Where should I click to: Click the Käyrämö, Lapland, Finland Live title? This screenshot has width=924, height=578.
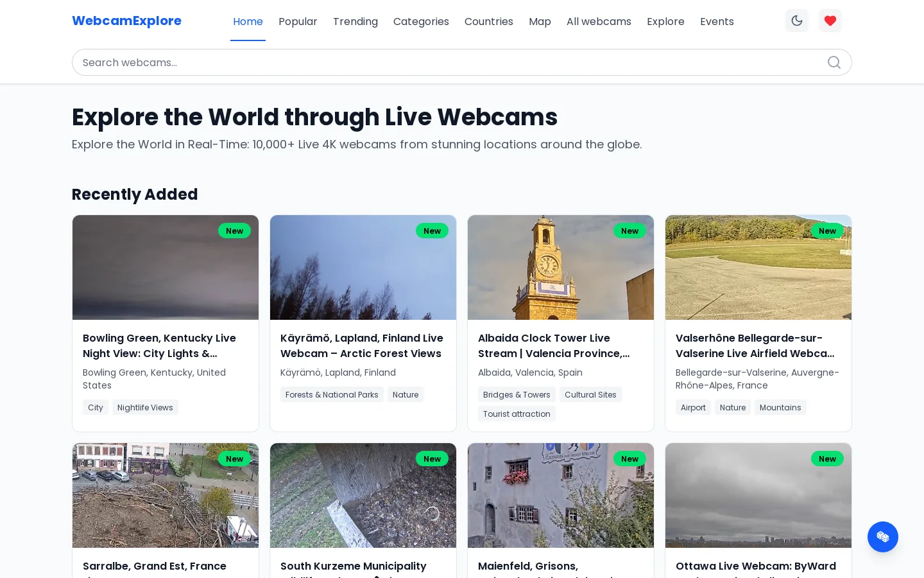click(x=362, y=346)
